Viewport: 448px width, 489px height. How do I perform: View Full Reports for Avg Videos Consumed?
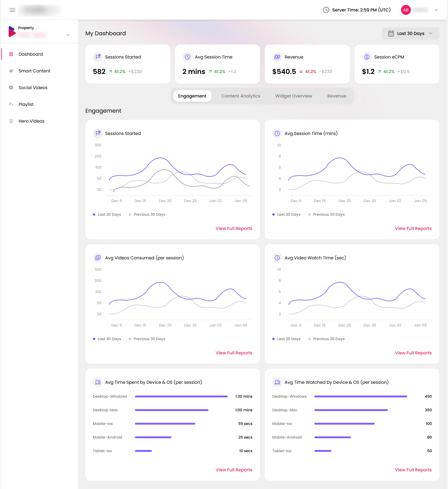(x=234, y=353)
